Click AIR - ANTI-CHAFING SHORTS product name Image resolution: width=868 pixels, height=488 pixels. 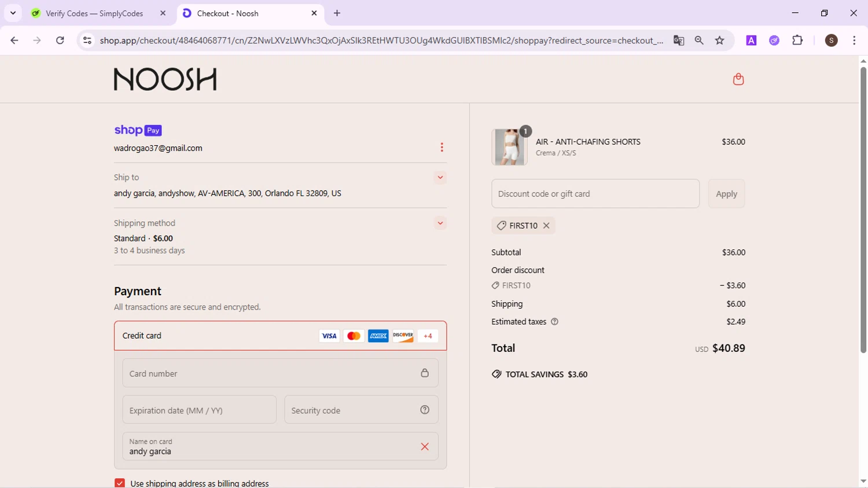pyautogui.click(x=588, y=142)
